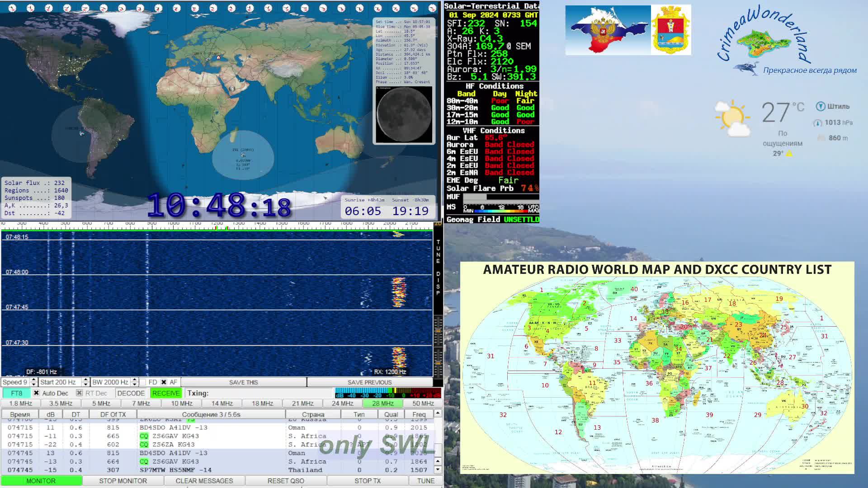Change BW 2000 Hz spinner value
The image size is (868, 488).
pos(134,382)
